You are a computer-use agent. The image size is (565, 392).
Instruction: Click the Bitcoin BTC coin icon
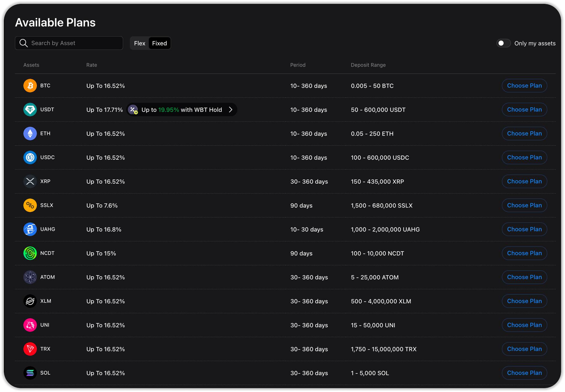click(x=30, y=86)
